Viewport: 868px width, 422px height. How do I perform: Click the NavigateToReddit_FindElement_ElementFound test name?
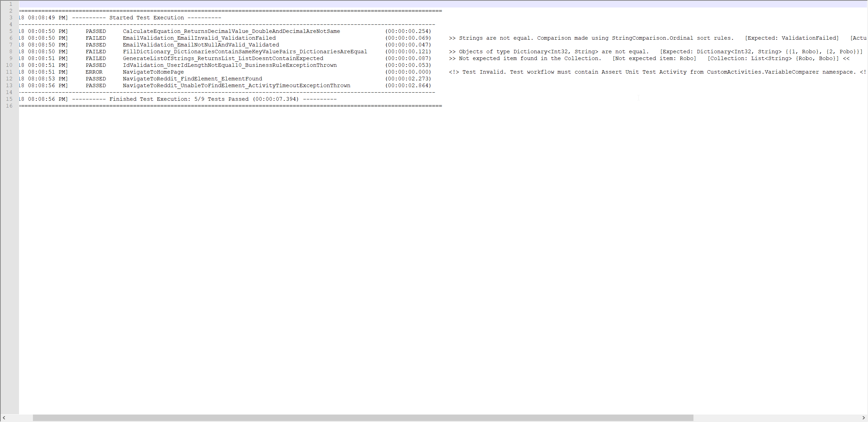coord(192,79)
